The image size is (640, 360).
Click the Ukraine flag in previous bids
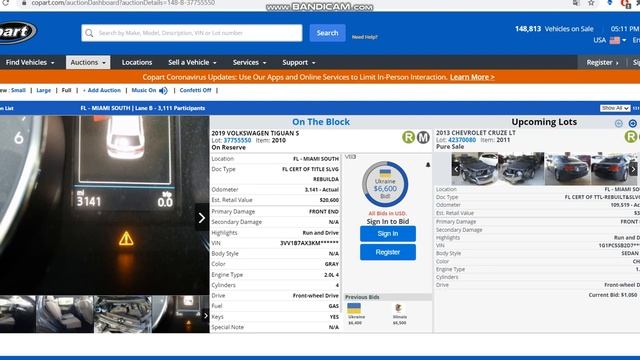point(354,308)
